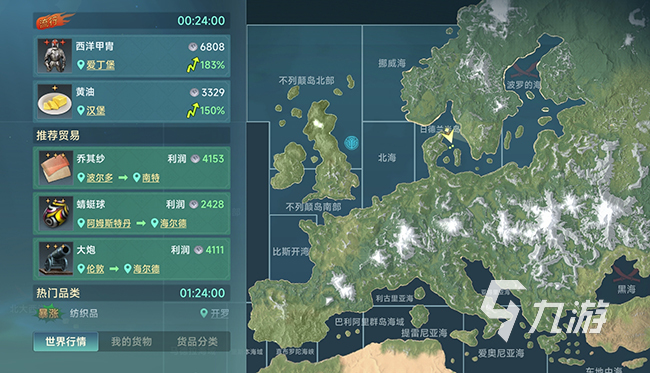Select the 巴利阿里群岛海域 label
Image resolution: width=650 pixels, height=373 pixels.
point(369,322)
